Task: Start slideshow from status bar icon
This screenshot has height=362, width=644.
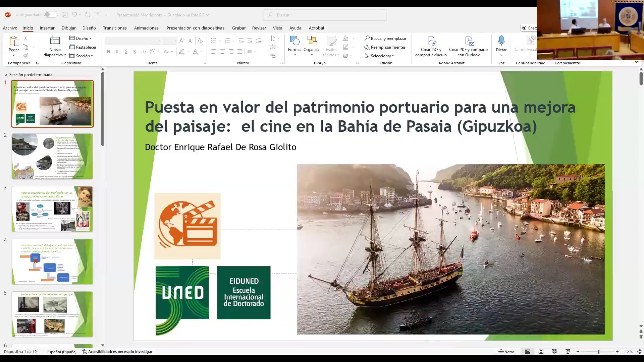Action: pyautogui.click(x=568, y=352)
